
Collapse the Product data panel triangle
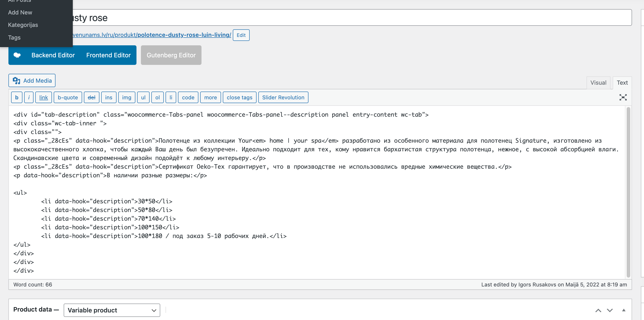pyautogui.click(x=624, y=310)
